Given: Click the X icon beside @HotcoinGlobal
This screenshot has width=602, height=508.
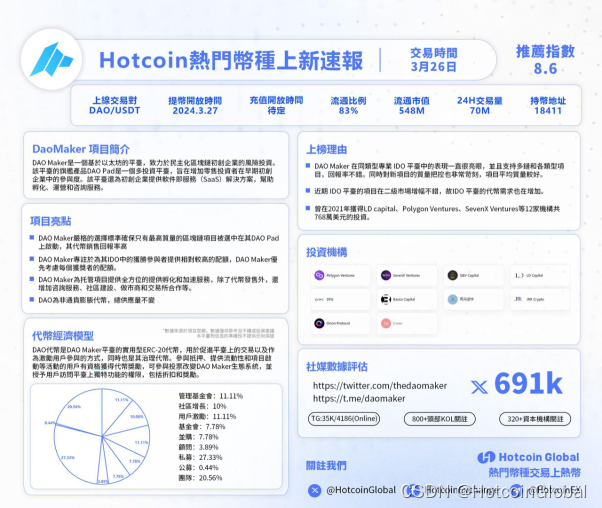Looking at the screenshot, I should (314, 490).
